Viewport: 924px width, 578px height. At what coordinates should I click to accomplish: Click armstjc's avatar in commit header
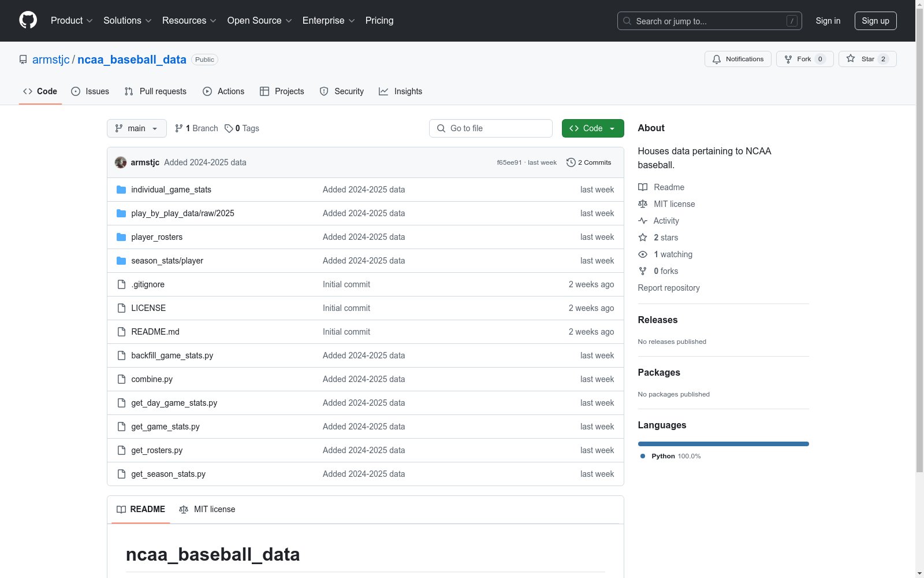121,162
